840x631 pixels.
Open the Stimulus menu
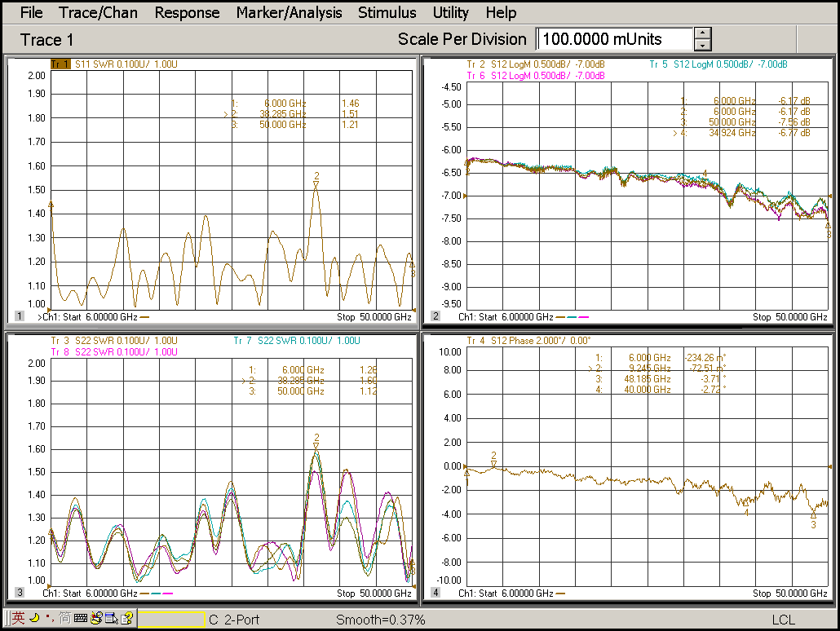pos(387,12)
